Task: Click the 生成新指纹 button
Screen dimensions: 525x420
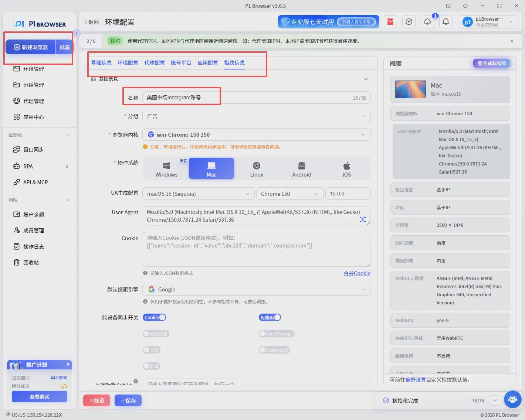Action: [492, 64]
